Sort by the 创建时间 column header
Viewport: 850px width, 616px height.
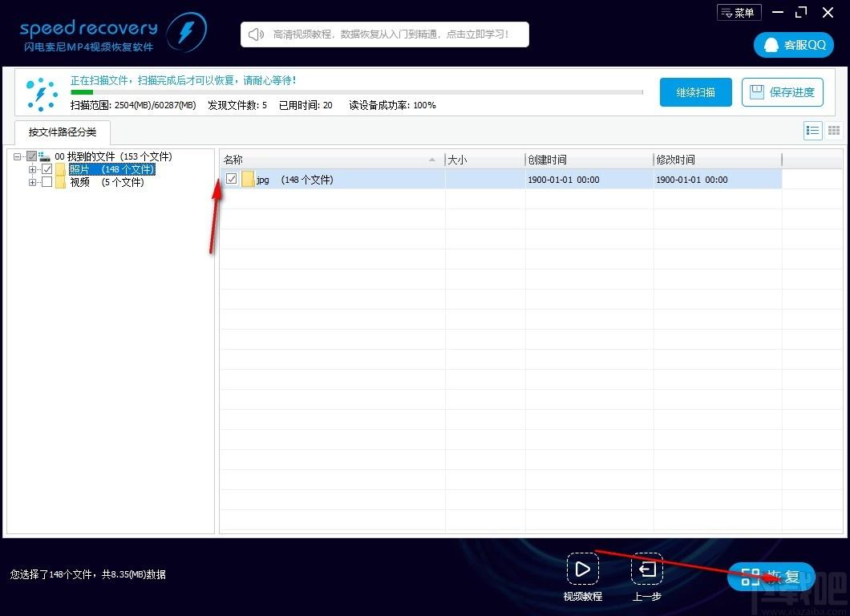pos(589,160)
